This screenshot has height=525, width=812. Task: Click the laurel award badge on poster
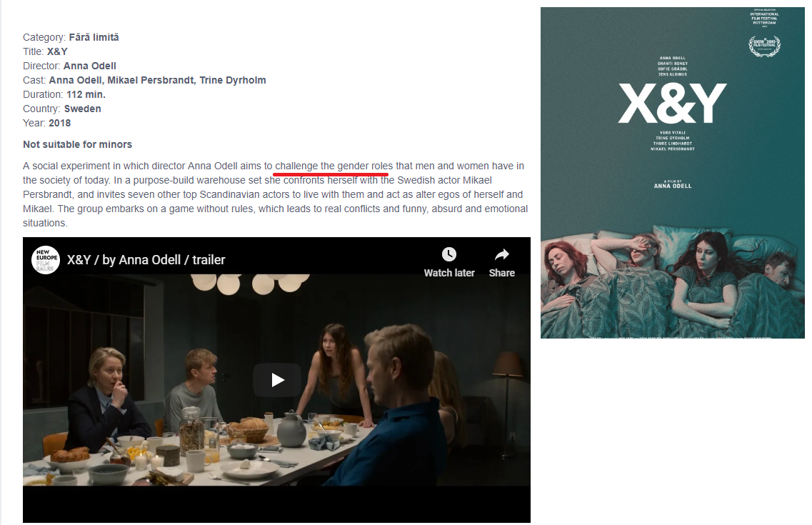coord(764,46)
